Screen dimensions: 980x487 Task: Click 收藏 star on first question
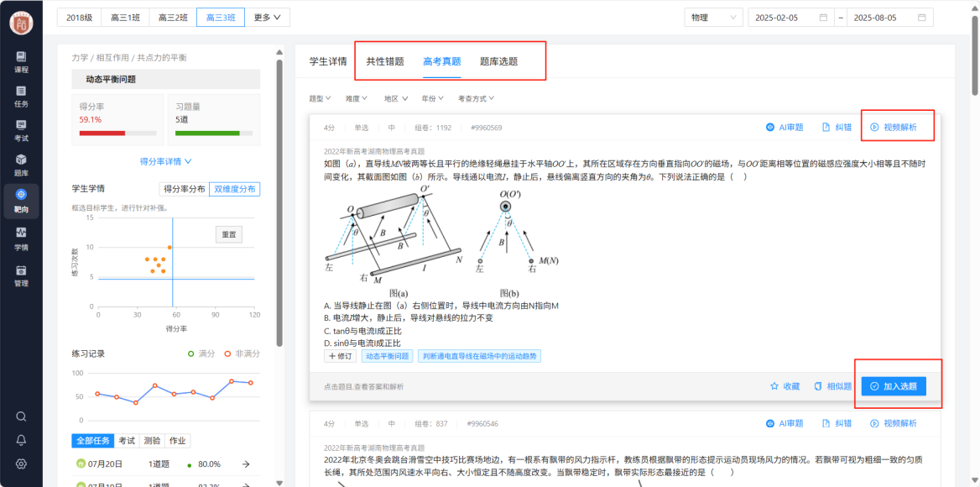[x=785, y=386]
